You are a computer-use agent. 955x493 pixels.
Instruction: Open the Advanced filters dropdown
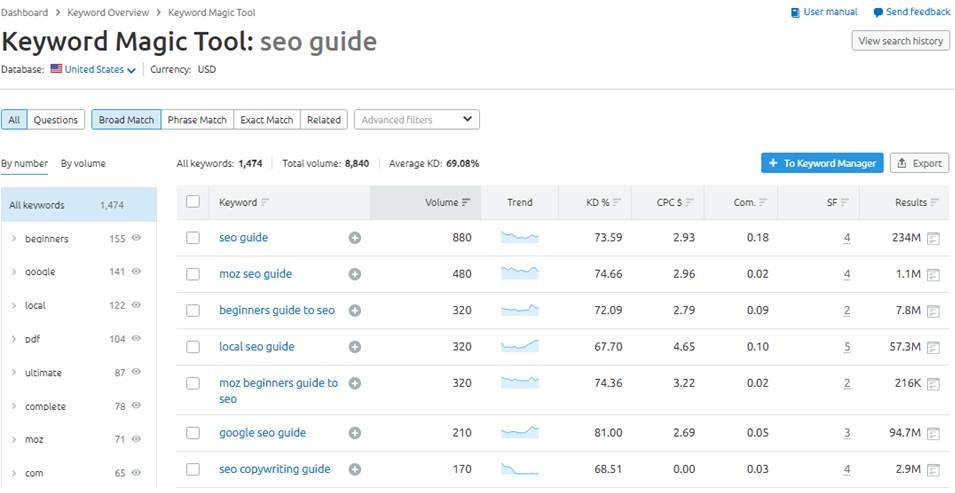pos(417,119)
